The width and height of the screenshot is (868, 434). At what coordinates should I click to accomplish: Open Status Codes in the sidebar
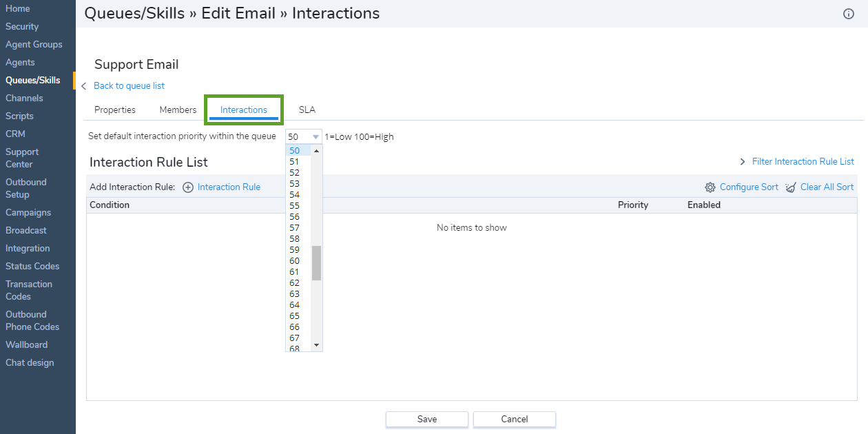32,266
